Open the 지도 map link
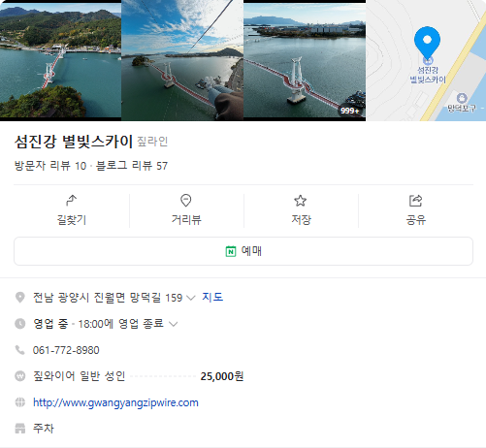This screenshot has height=448, width=486. (212, 297)
